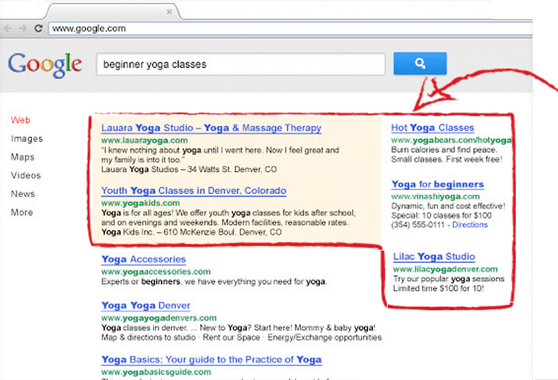Click Yoga Kids Inc. address line
The height and width of the screenshot is (380, 558).
click(191, 232)
